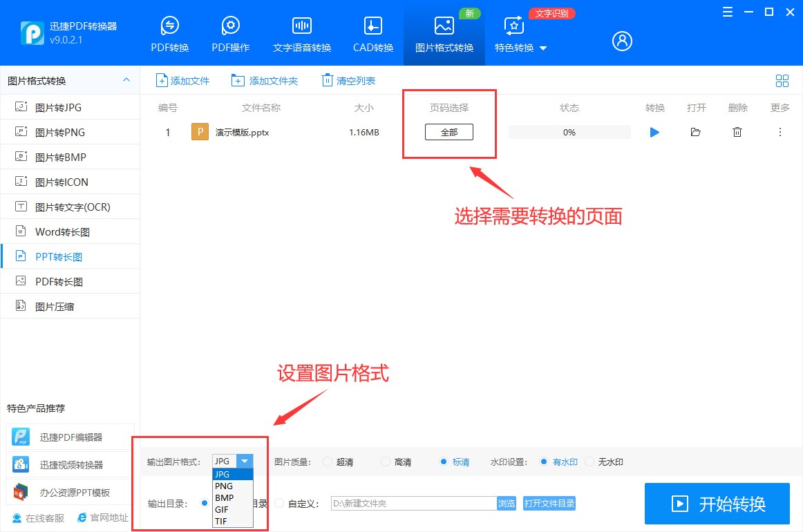Open the user account icon
803x532 pixels.
[621, 41]
